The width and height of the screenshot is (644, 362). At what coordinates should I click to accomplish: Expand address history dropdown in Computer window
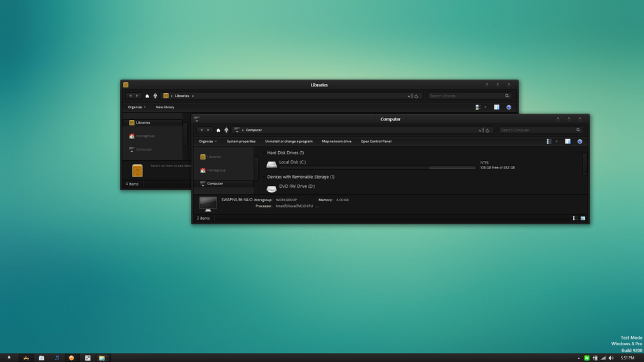click(x=480, y=131)
